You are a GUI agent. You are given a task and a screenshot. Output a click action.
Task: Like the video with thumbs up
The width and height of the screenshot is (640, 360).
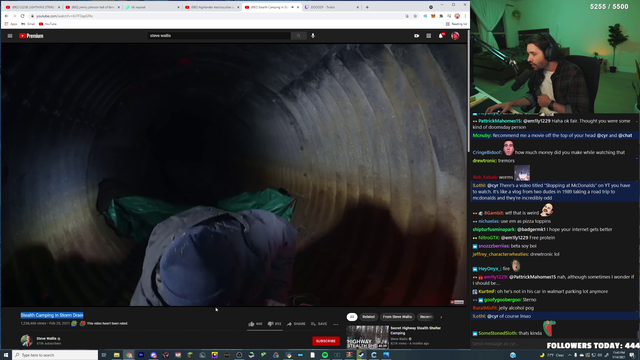click(x=255, y=324)
